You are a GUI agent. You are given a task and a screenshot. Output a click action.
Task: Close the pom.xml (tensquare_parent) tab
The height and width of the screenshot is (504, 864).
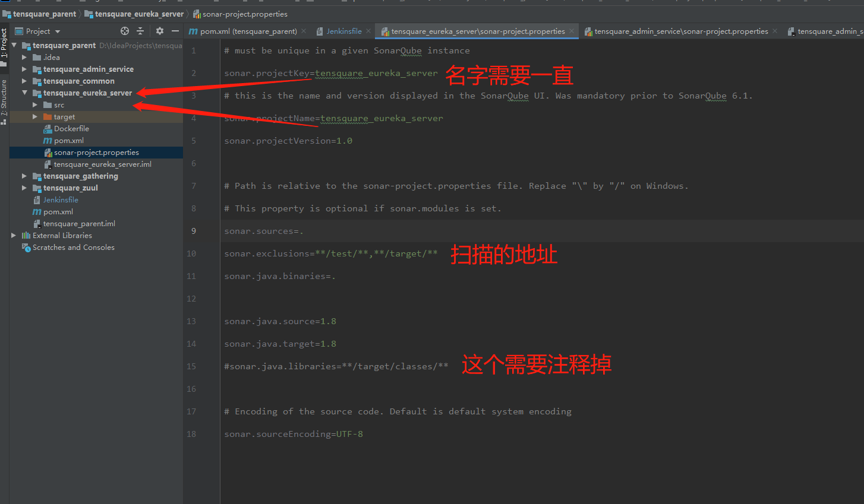tap(304, 31)
